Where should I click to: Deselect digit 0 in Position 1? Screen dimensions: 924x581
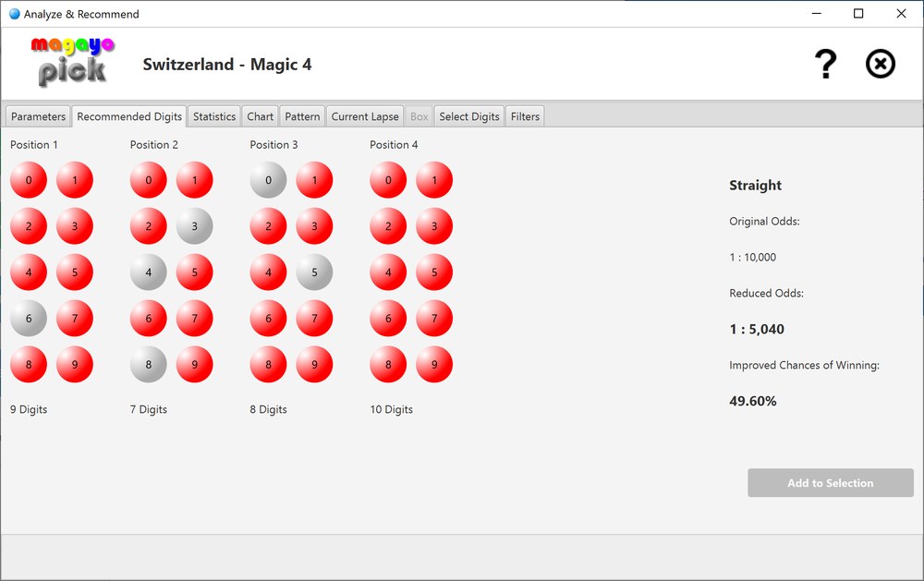[x=29, y=180]
